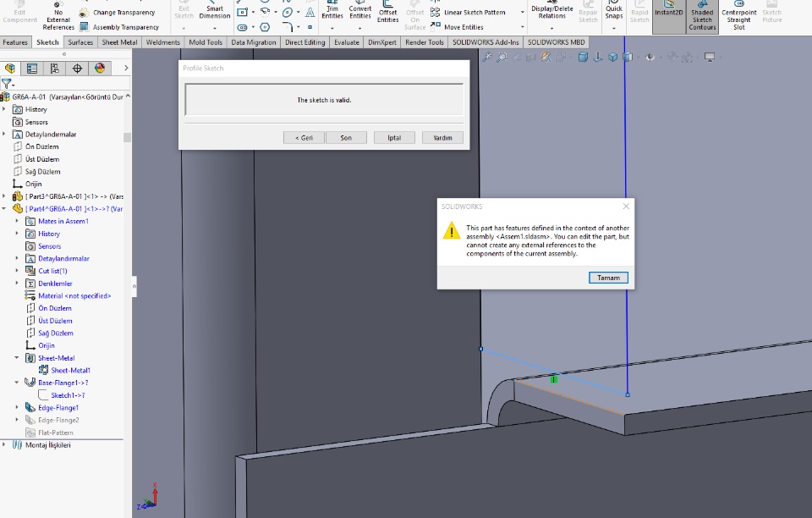Click Son in Profile Sketch dialog
Viewport: 812px width, 518px height.
(346, 138)
